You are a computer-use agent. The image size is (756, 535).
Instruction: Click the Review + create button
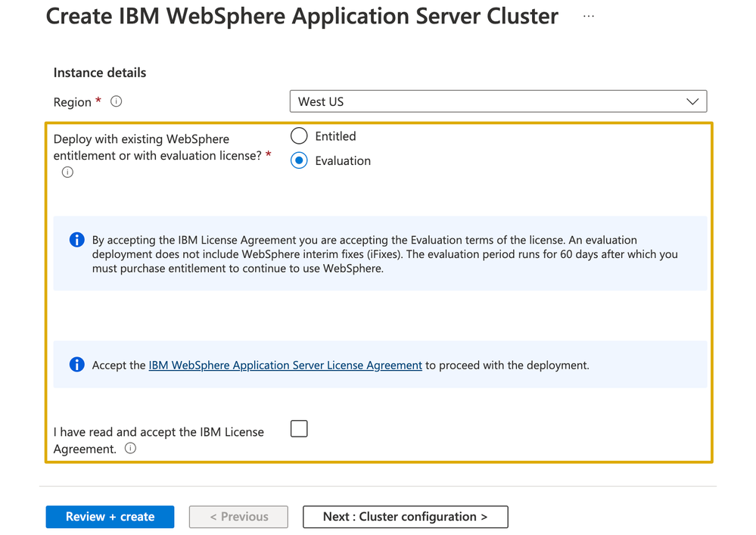point(110,517)
